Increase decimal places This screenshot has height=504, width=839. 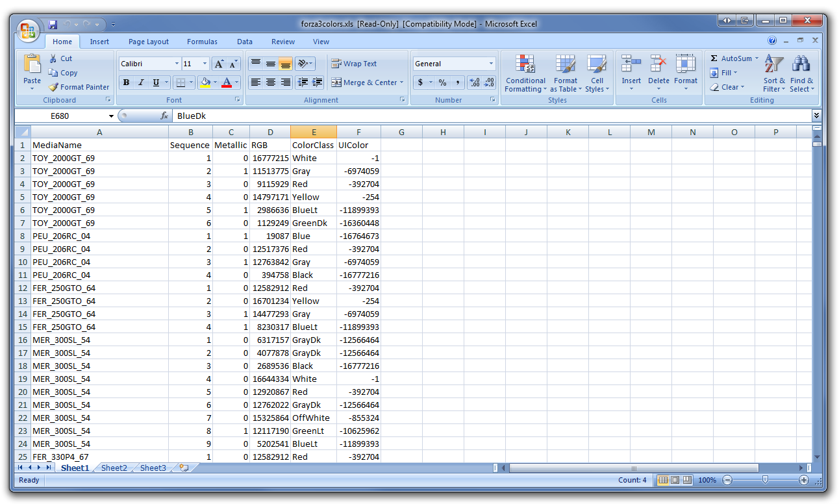click(475, 82)
